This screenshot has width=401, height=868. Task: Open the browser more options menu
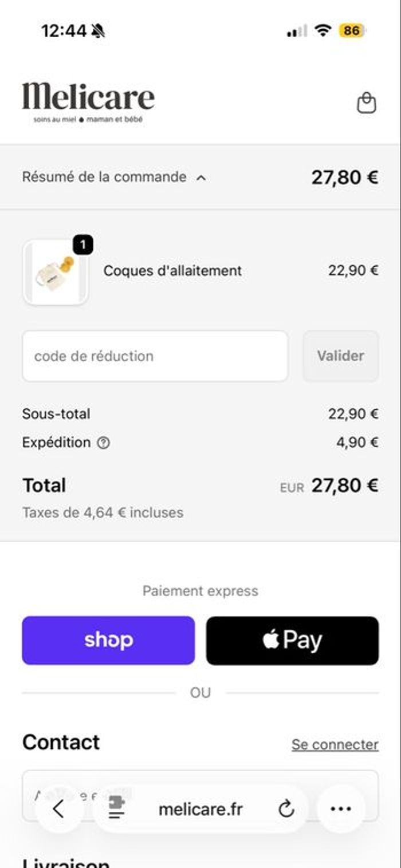point(341,808)
